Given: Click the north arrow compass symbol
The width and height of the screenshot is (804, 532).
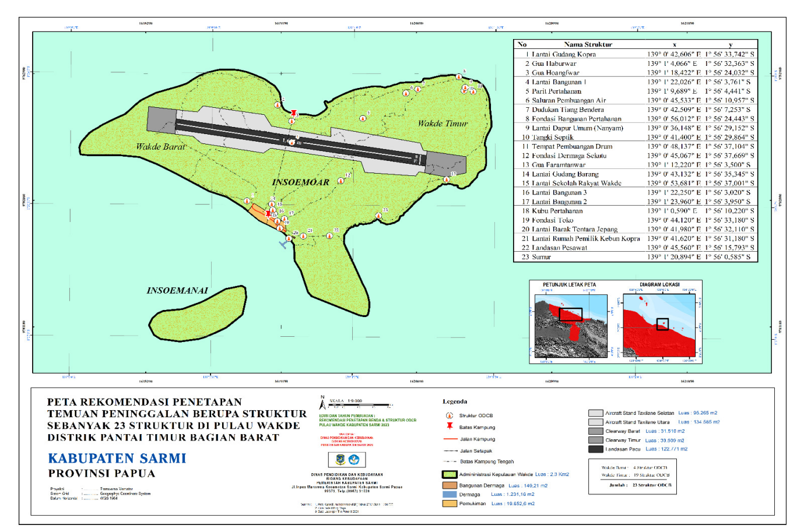Looking at the screenshot, I should 322,403.
